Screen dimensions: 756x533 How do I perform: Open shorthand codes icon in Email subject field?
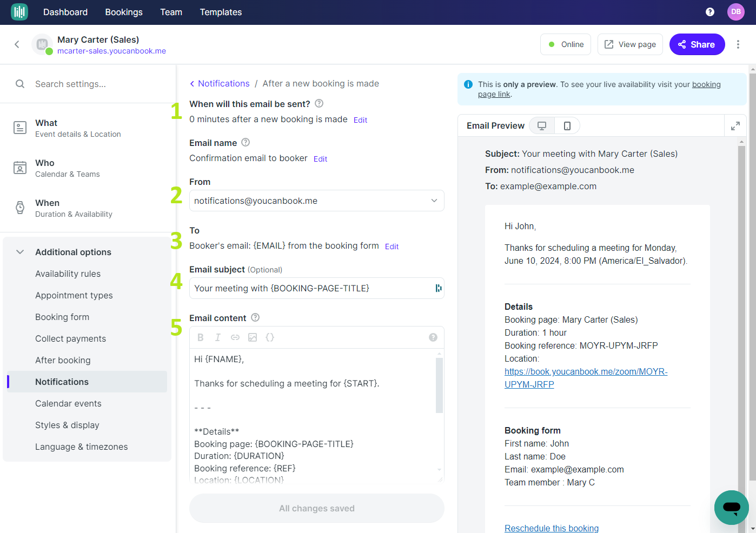439,288
